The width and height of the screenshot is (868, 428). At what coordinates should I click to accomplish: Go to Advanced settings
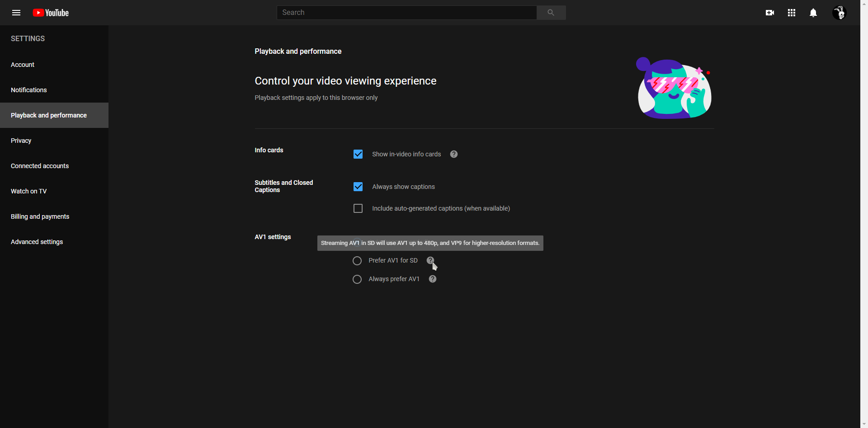[x=37, y=242]
